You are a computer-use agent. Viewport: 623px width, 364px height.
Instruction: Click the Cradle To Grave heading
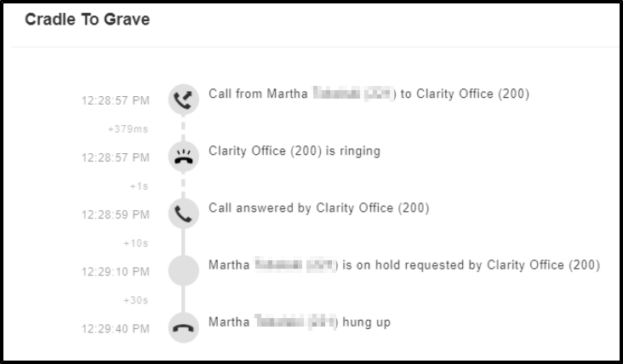(88, 20)
